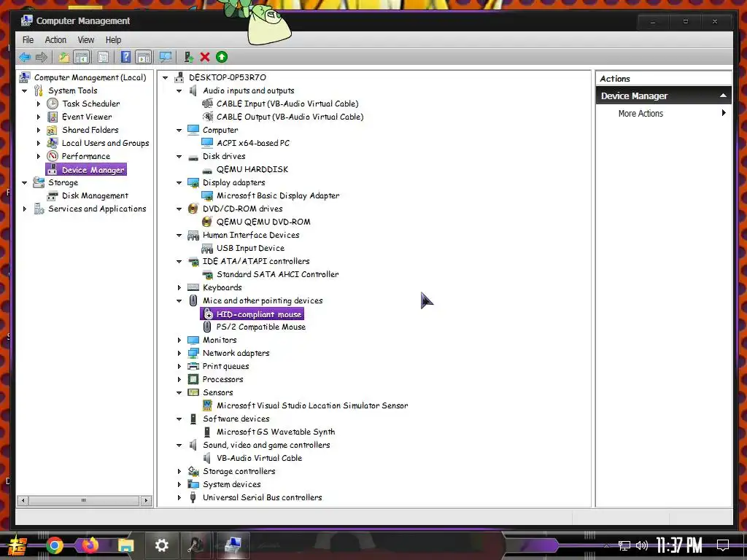Select Computer Management (Local) root node
The image size is (747, 560).
tap(90, 77)
